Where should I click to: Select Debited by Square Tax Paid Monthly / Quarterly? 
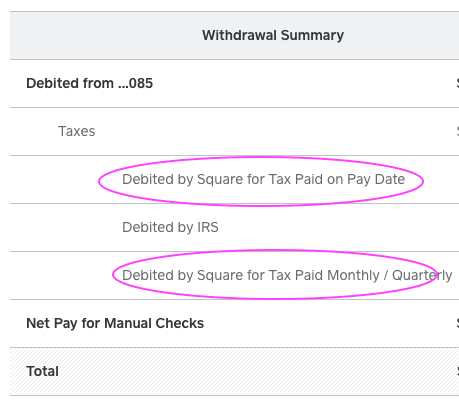287,275
